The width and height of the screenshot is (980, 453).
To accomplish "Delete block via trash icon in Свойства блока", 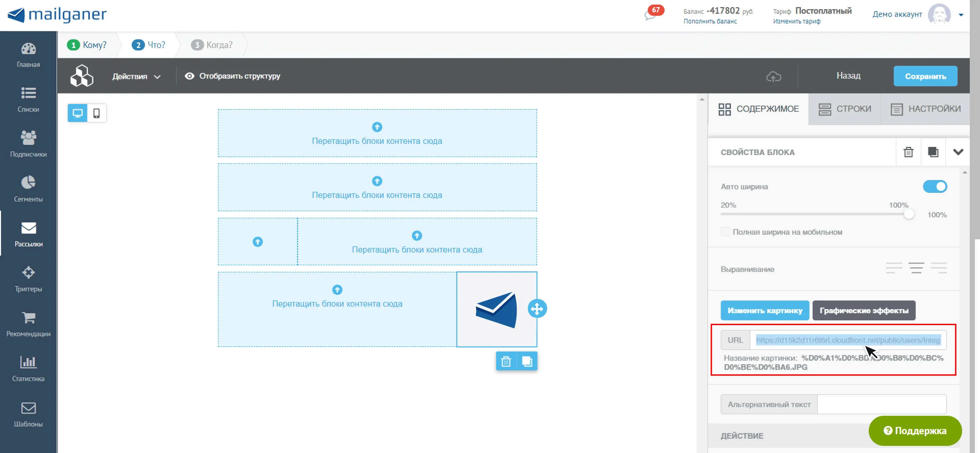I will pos(909,152).
